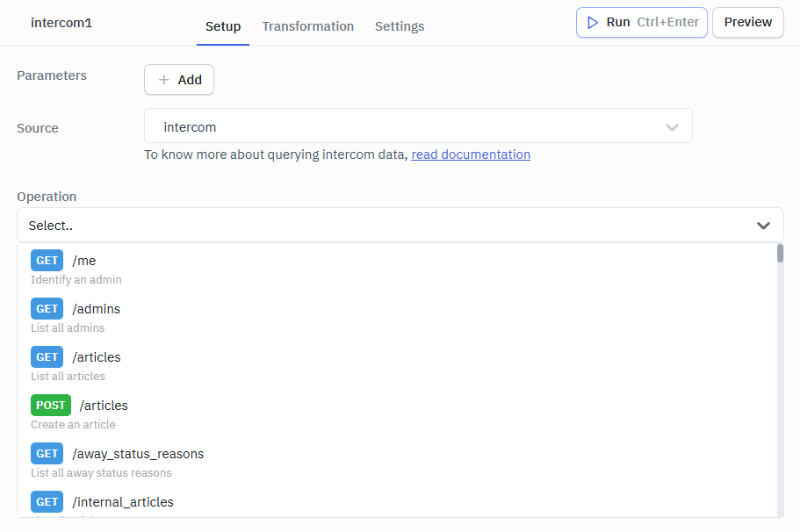Click the GET badge beside /internal_articles
This screenshot has height=532, width=800.
(x=47, y=502)
